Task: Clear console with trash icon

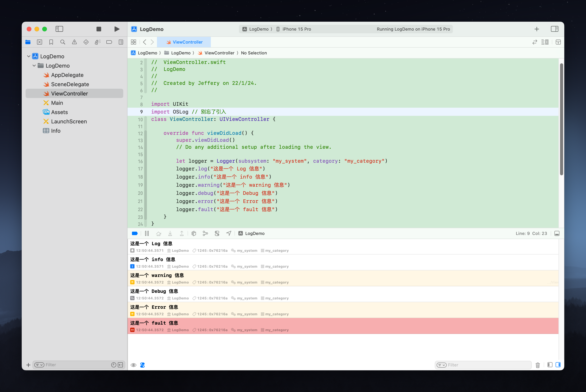Action: 538,365
